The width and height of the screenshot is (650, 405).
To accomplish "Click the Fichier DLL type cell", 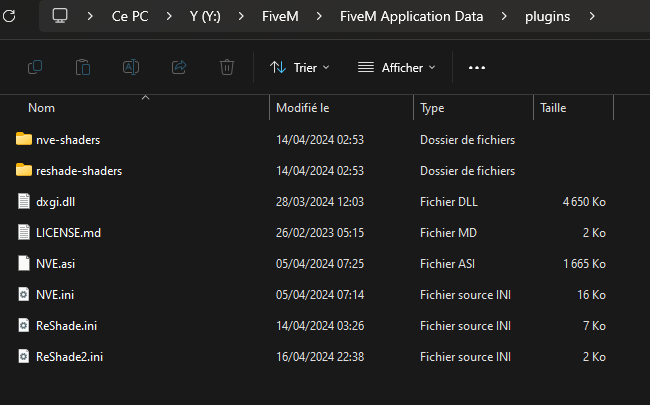I will [449, 202].
